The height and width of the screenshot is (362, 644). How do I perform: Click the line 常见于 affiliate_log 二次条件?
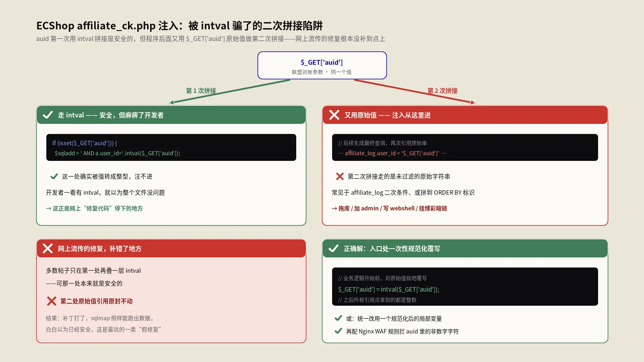[x=403, y=193]
